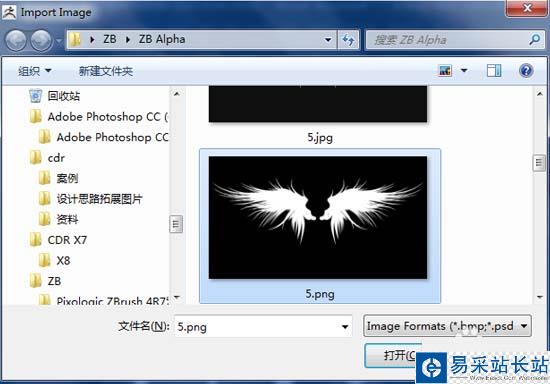Click the ZBrush icon in title bar
Image resolution: width=550 pixels, height=384 pixels.
[x=9, y=12]
